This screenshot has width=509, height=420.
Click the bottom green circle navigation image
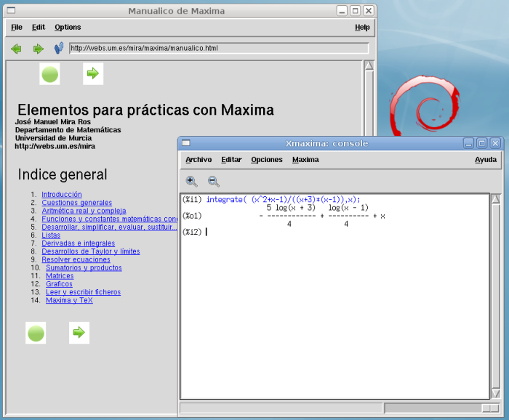(36, 333)
